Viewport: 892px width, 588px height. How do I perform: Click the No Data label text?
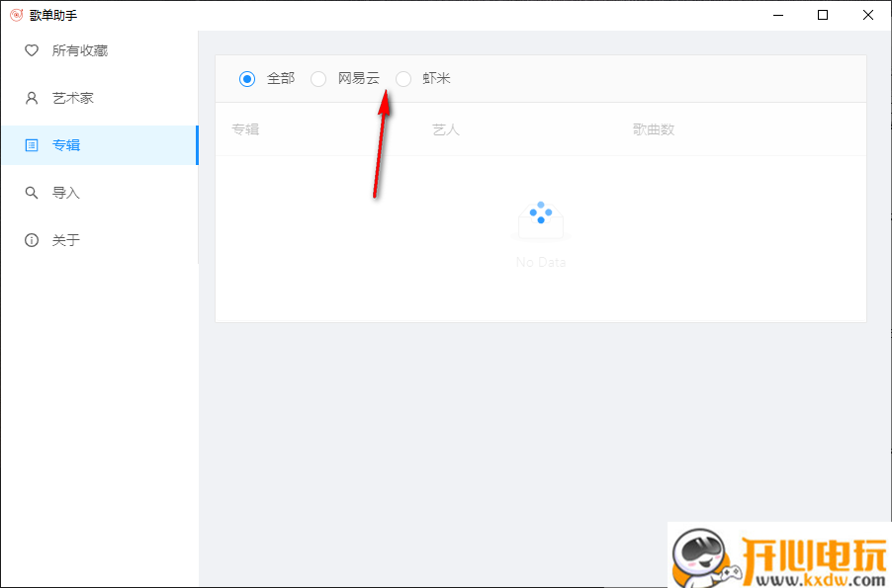tap(540, 262)
